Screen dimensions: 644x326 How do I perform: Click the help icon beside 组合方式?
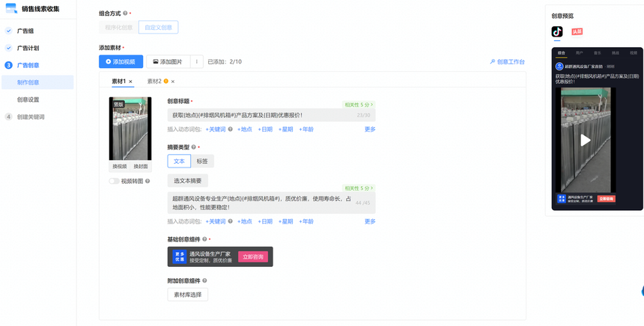coord(125,13)
